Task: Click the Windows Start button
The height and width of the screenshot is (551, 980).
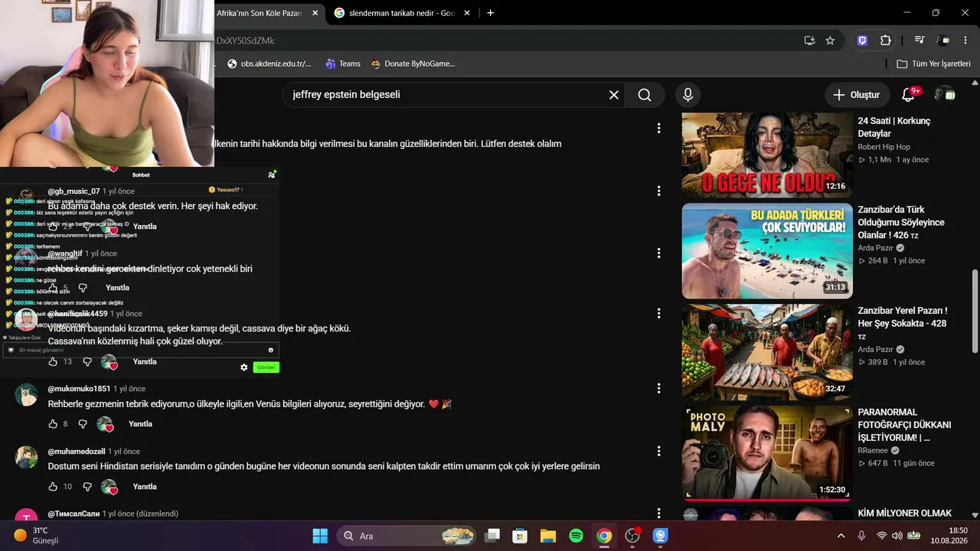Action: [x=320, y=536]
